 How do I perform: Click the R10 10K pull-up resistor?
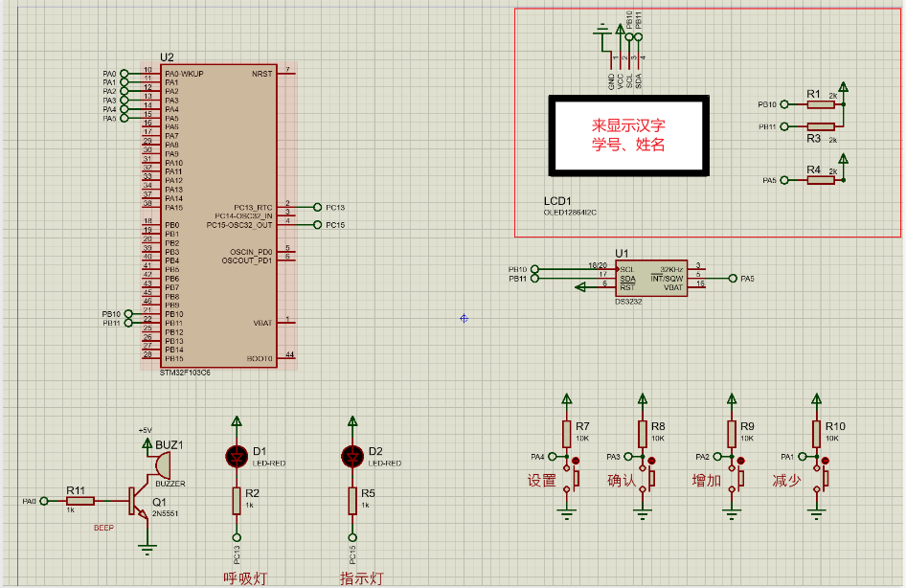point(816,434)
